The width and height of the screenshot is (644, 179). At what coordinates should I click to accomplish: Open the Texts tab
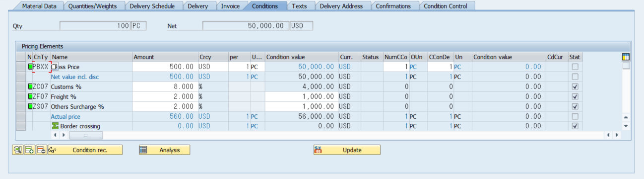pos(299,6)
